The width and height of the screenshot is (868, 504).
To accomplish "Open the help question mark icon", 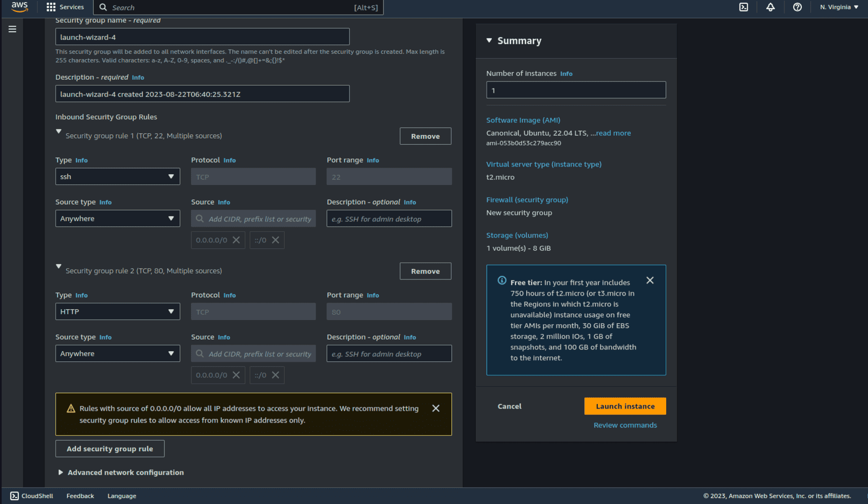I will pyautogui.click(x=797, y=7).
